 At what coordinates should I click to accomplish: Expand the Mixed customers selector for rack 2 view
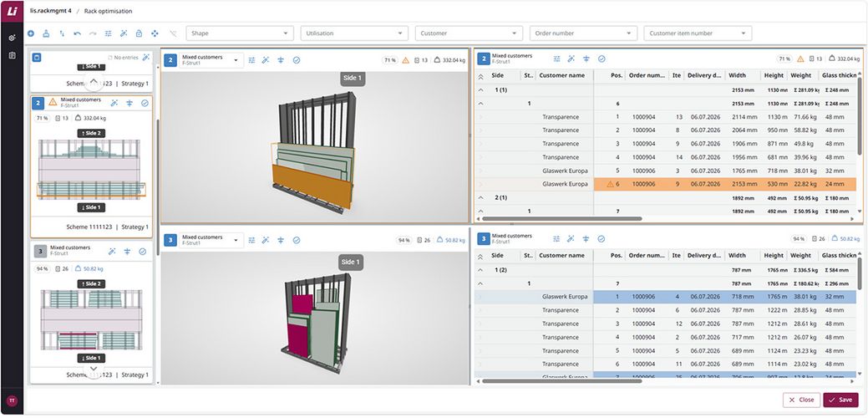[x=211, y=60]
